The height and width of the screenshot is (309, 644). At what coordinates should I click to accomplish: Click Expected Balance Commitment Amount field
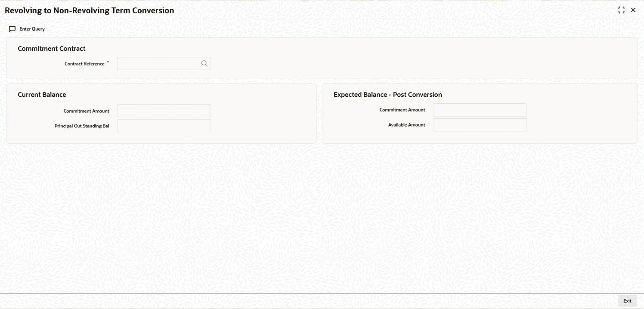[x=480, y=110]
